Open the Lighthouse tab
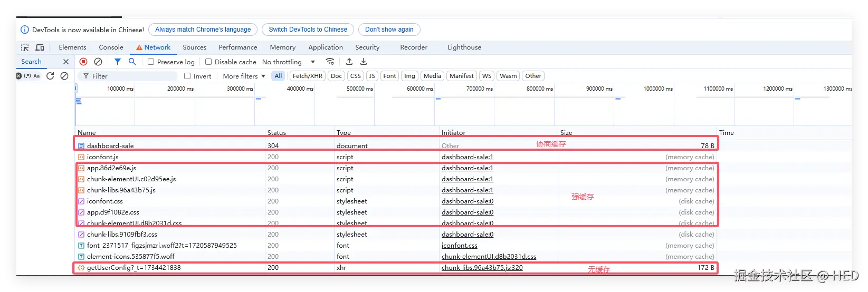This screenshot has width=868, height=292. pyautogui.click(x=464, y=47)
